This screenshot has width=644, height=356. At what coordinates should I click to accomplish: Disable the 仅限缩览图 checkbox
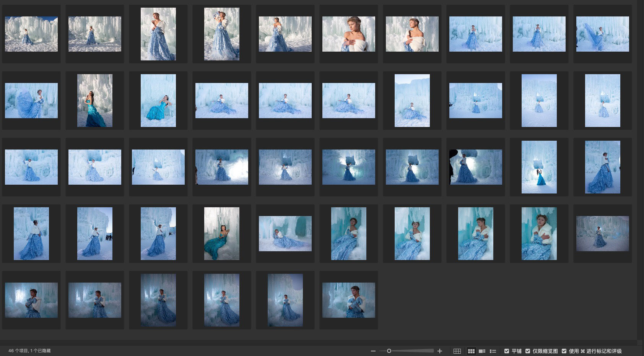click(528, 351)
